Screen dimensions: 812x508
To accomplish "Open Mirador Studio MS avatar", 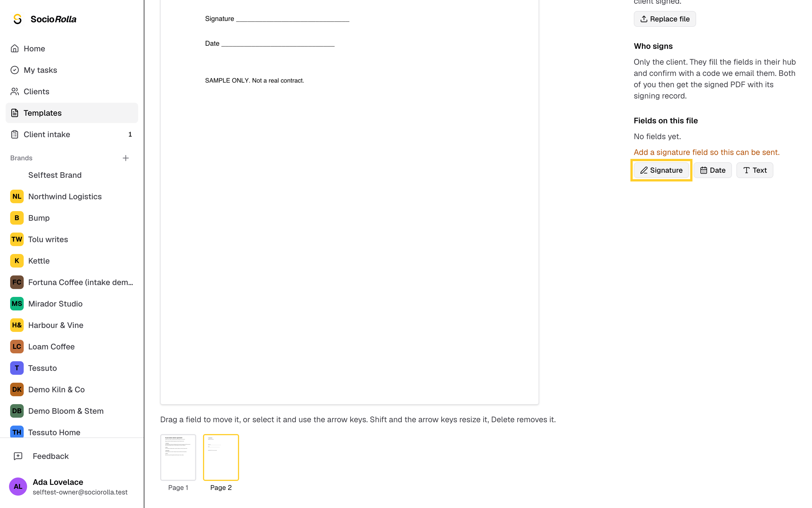I will (x=17, y=304).
